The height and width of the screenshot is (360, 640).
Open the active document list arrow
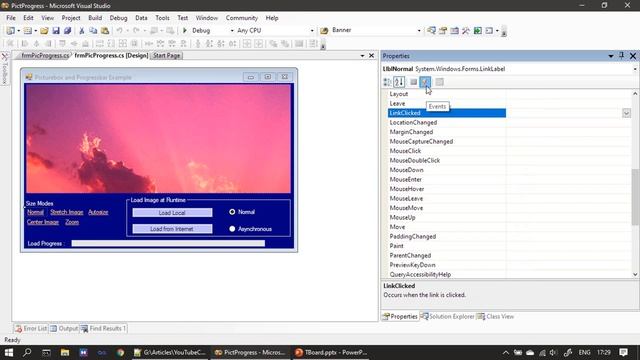[362, 56]
